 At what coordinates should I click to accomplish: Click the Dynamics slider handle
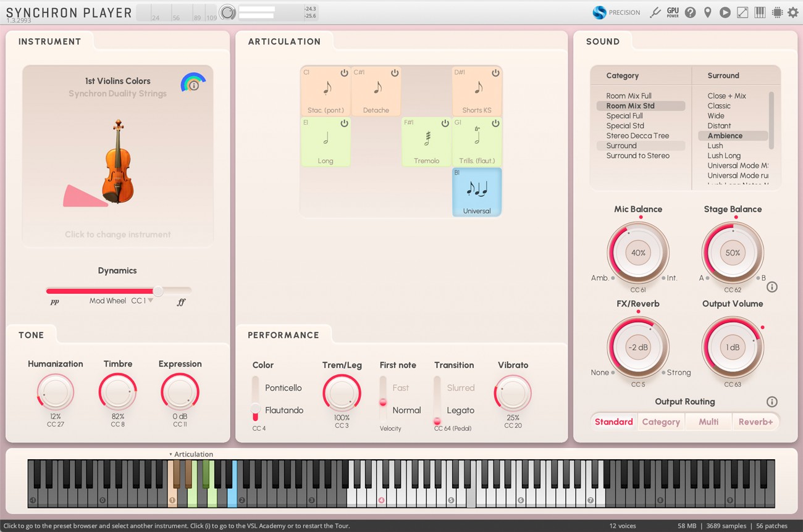click(x=158, y=291)
